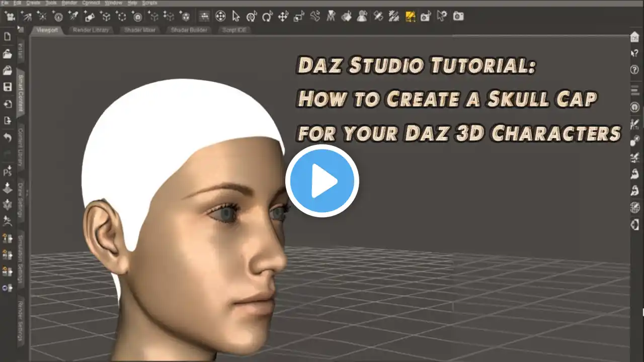Click the Render camera icon in toolbar

pos(458,17)
